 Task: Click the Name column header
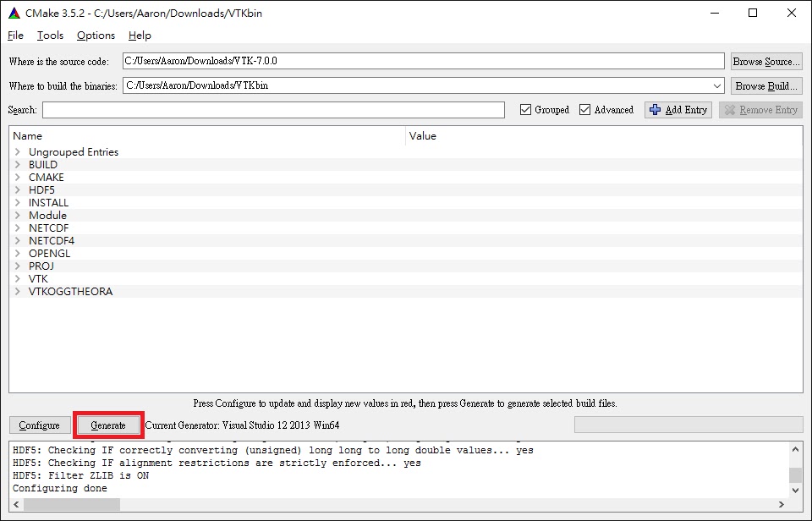pos(207,135)
